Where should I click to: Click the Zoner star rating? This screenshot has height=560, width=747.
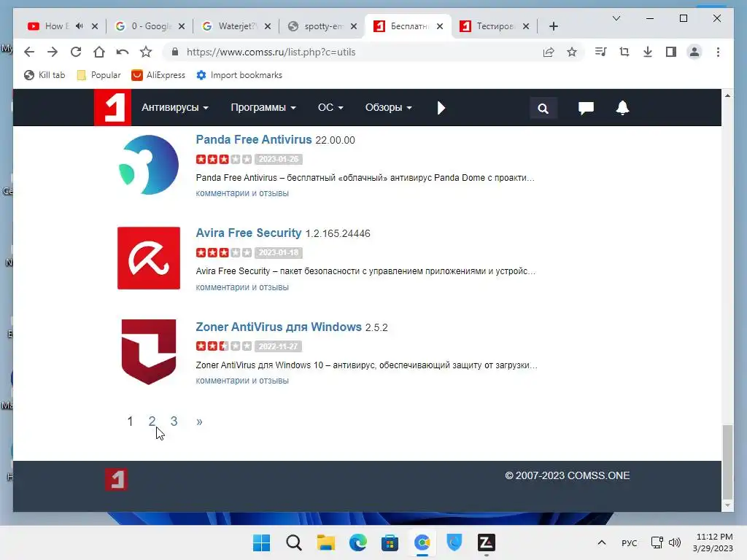point(223,346)
